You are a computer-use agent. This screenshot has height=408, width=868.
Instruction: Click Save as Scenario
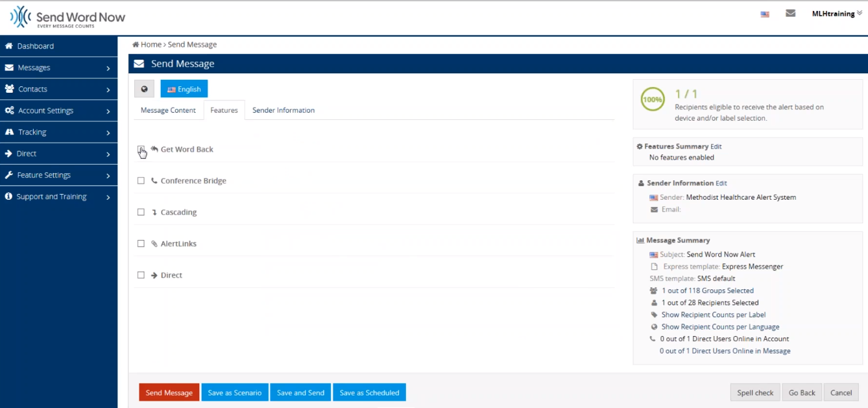pyautogui.click(x=235, y=392)
